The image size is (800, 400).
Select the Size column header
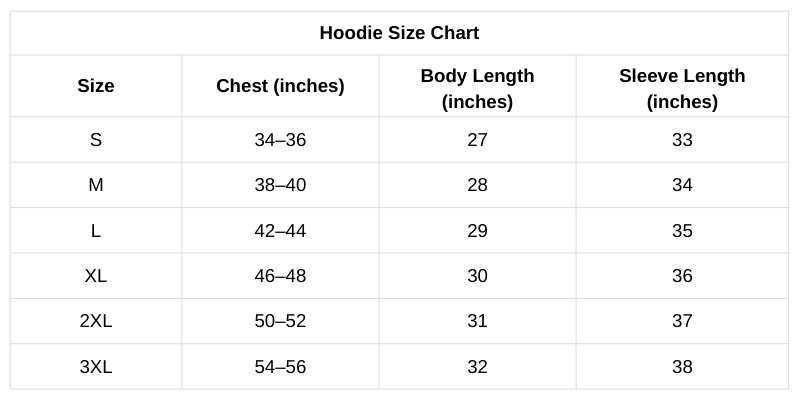point(96,86)
